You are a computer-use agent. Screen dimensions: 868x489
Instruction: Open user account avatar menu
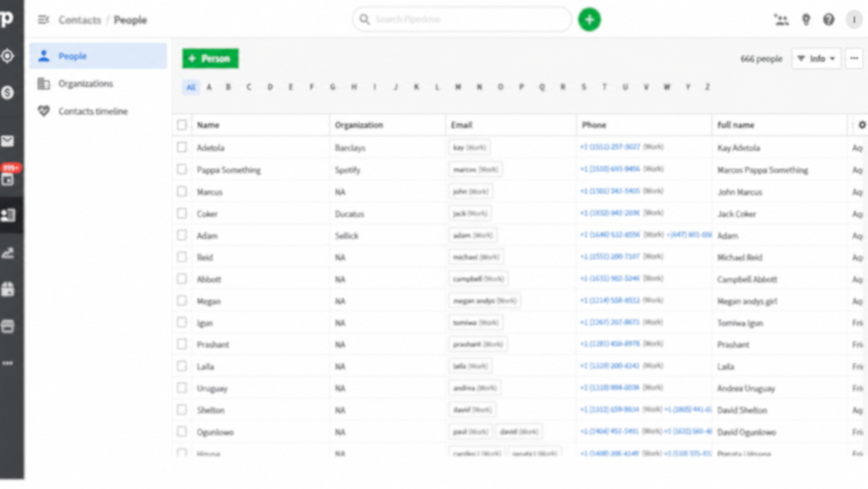click(x=854, y=20)
